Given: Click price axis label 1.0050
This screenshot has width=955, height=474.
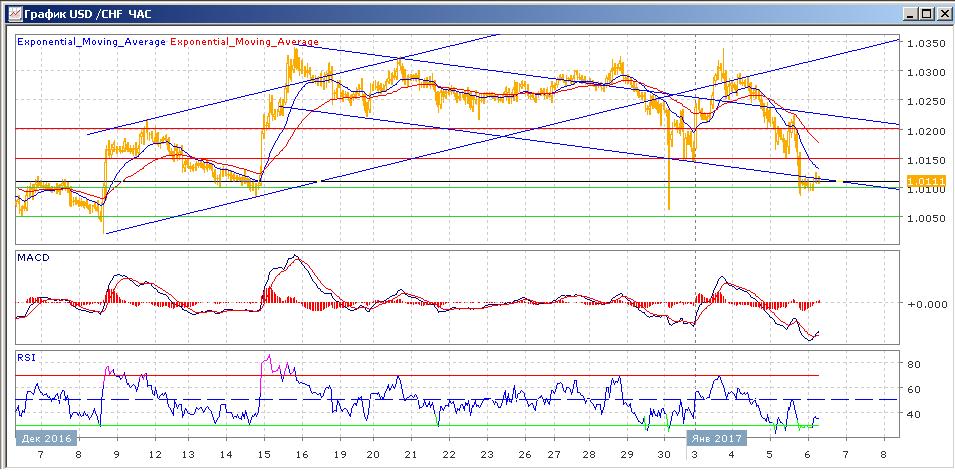Looking at the screenshot, I should pyautogui.click(x=925, y=218).
